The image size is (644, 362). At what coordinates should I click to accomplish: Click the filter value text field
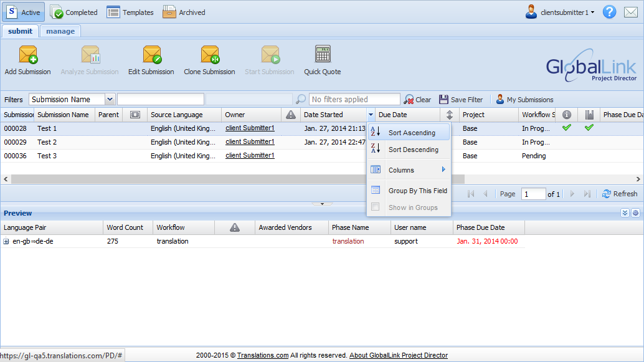tap(161, 100)
